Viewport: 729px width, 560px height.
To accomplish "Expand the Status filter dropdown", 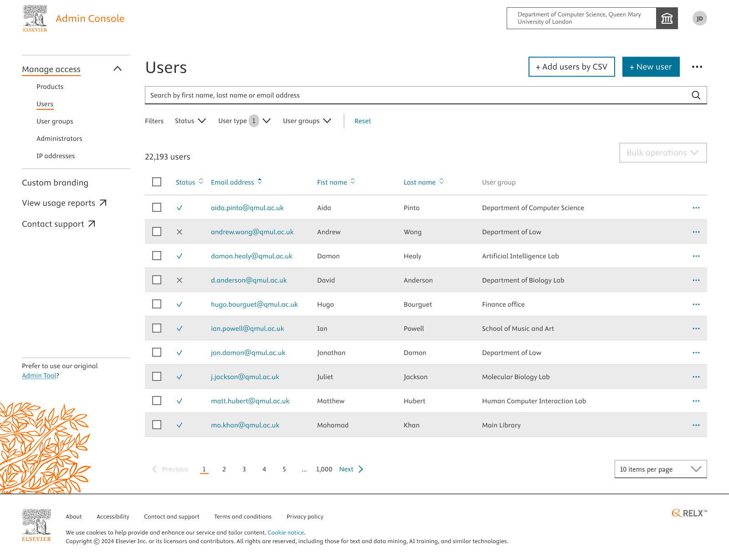I will (190, 121).
